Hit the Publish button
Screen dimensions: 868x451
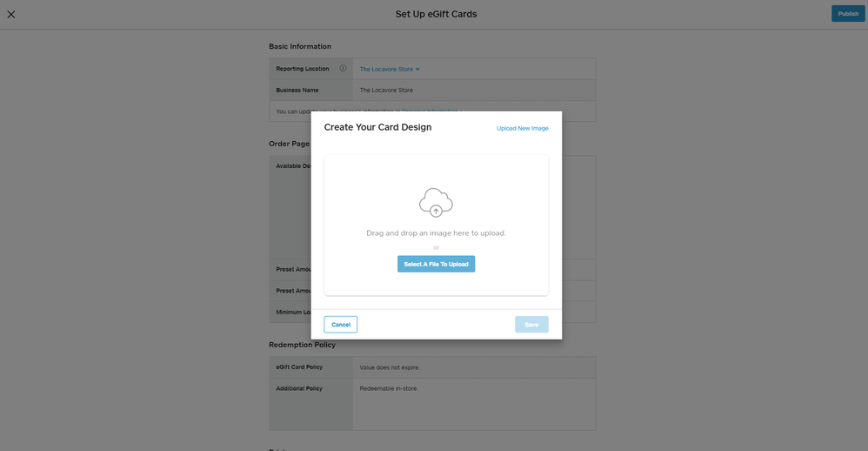[x=847, y=14]
